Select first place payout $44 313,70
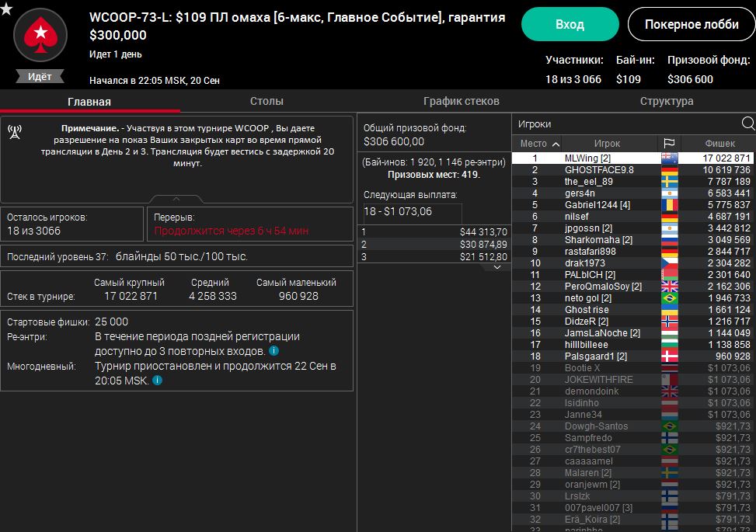This screenshot has height=532, width=756. [434, 231]
